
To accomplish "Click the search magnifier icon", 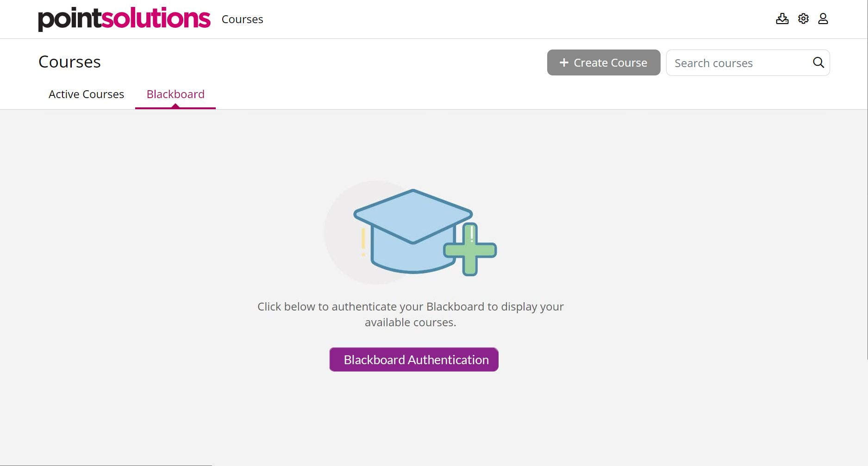I will point(818,62).
